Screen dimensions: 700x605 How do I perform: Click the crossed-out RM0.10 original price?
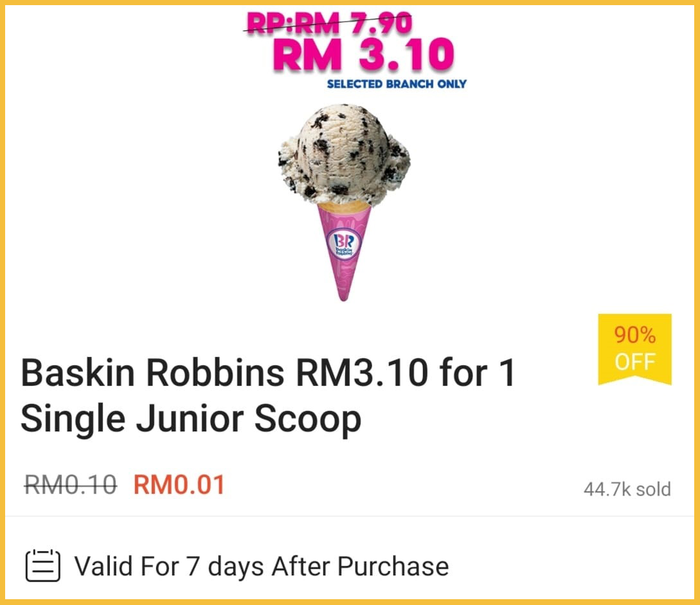71,485
